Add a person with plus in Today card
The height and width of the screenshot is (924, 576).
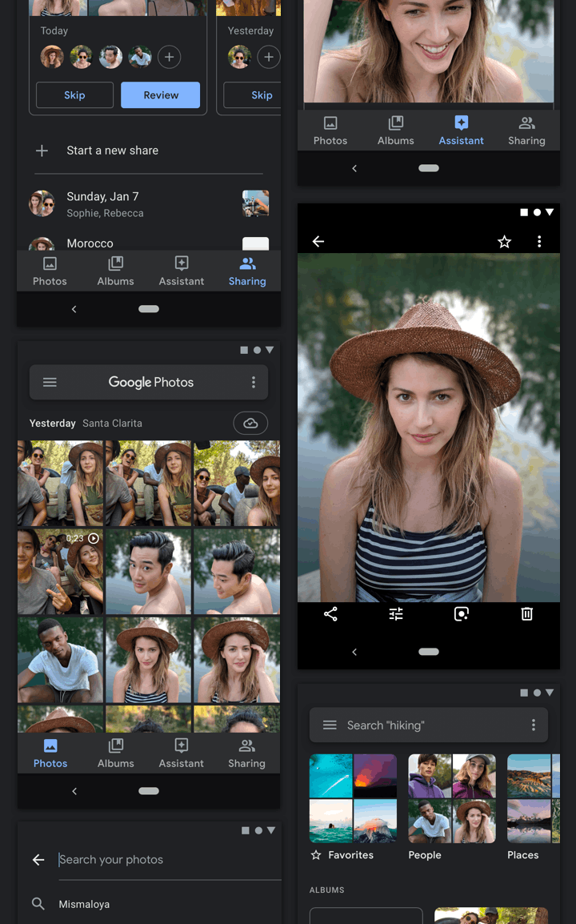(169, 57)
